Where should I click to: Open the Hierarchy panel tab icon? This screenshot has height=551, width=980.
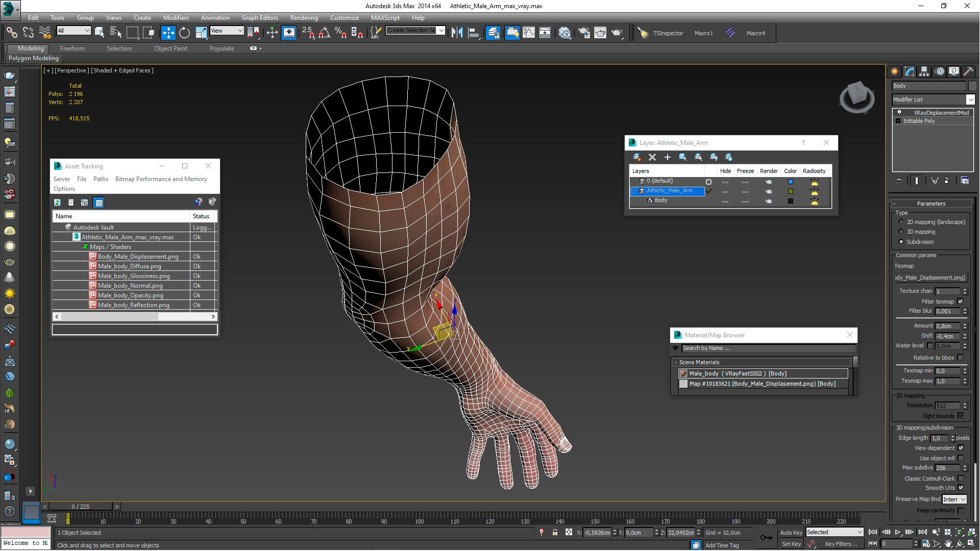pyautogui.click(x=924, y=71)
